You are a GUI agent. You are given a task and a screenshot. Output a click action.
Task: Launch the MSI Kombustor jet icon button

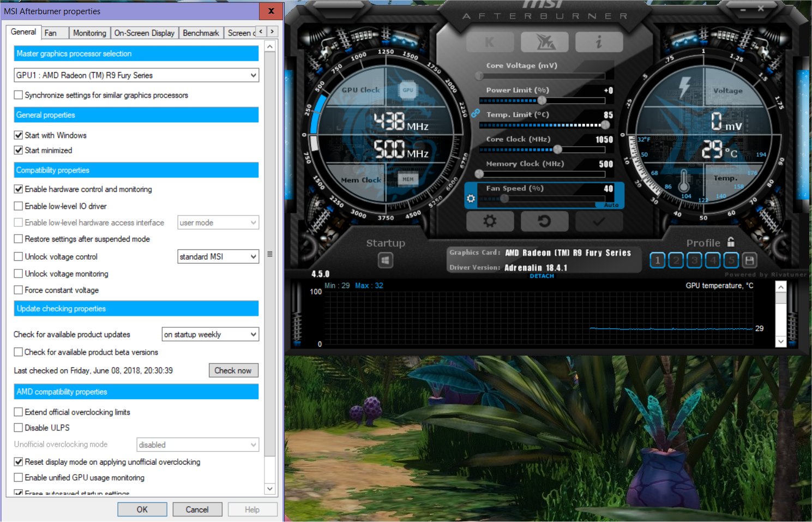[544, 42]
